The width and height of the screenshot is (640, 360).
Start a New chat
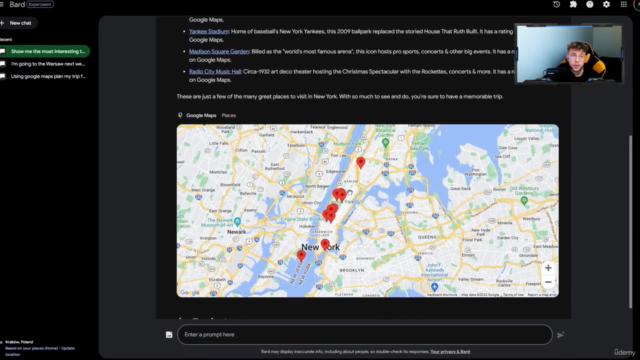tap(18, 23)
